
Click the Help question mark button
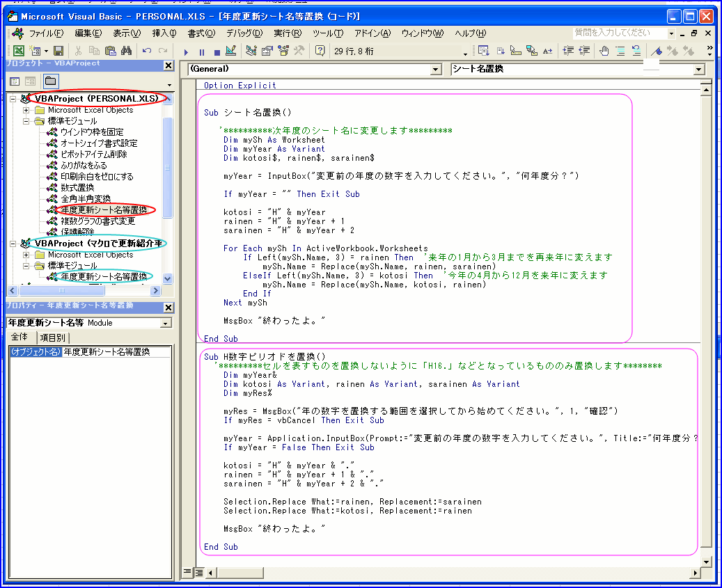coord(319,50)
